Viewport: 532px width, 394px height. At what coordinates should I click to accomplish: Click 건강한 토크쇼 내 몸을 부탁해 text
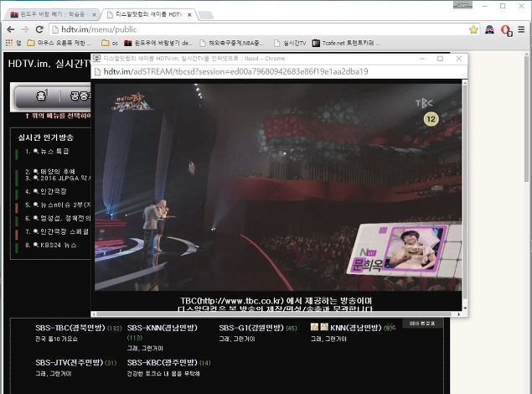pyautogui.click(x=163, y=374)
